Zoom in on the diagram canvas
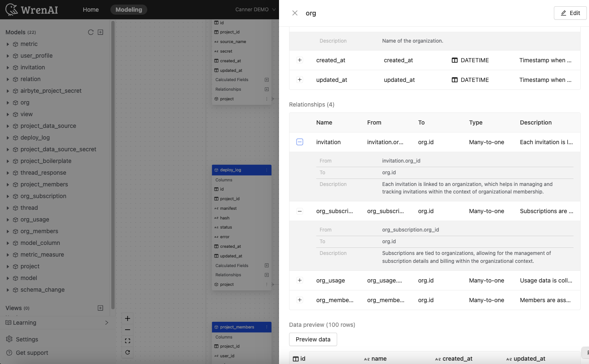This screenshot has width=589, height=364. [x=128, y=318]
